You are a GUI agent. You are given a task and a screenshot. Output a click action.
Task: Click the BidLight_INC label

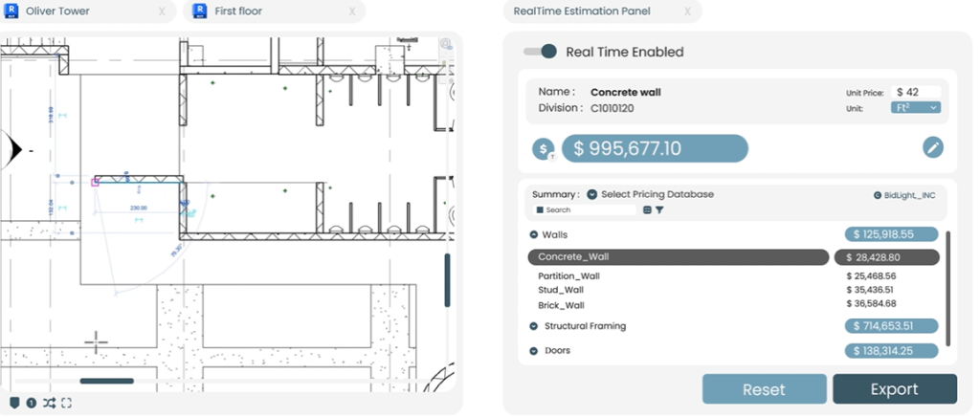pyautogui.click(x=904, y=195)
